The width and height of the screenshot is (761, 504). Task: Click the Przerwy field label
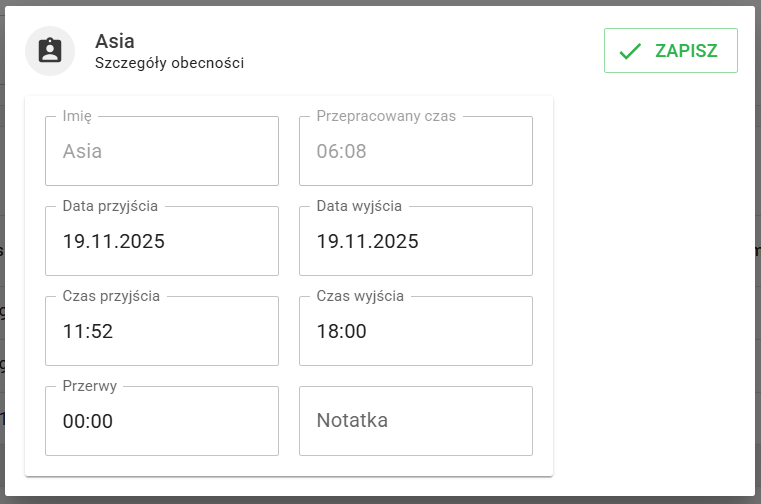tap(90, 386)
